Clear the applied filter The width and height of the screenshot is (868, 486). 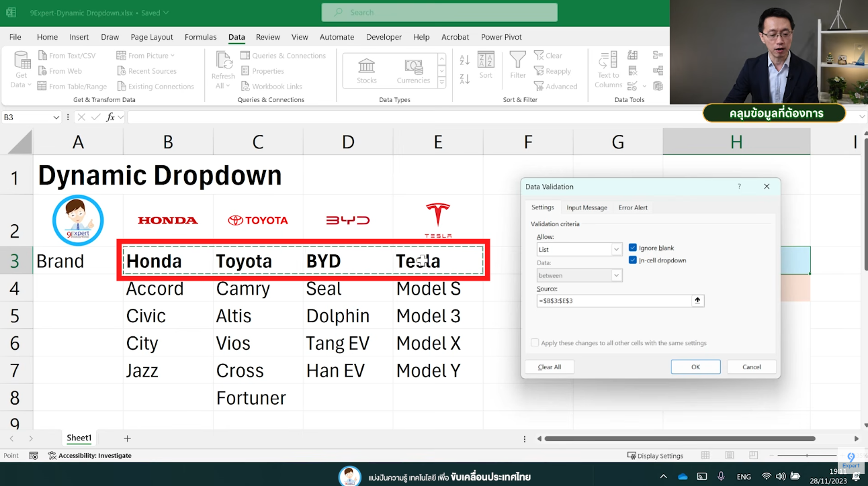(x=548, y=56)
